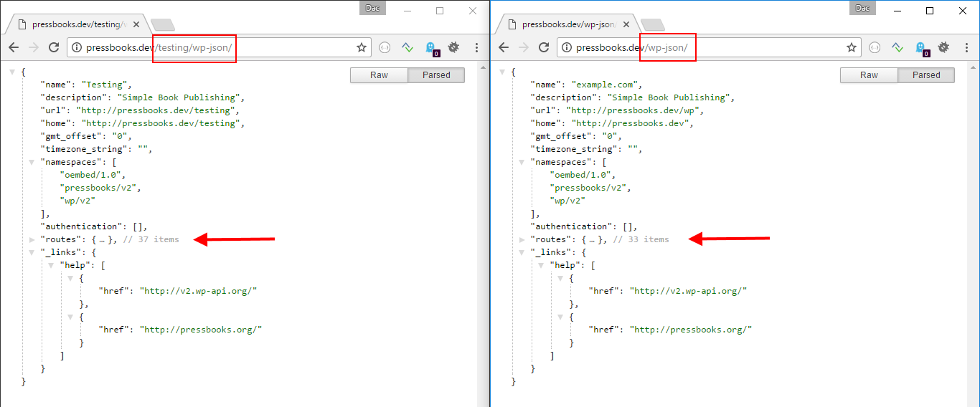Viewport: 980px width, 407px height.
Task: Open Chrome menu in right window
Action: 967,47
